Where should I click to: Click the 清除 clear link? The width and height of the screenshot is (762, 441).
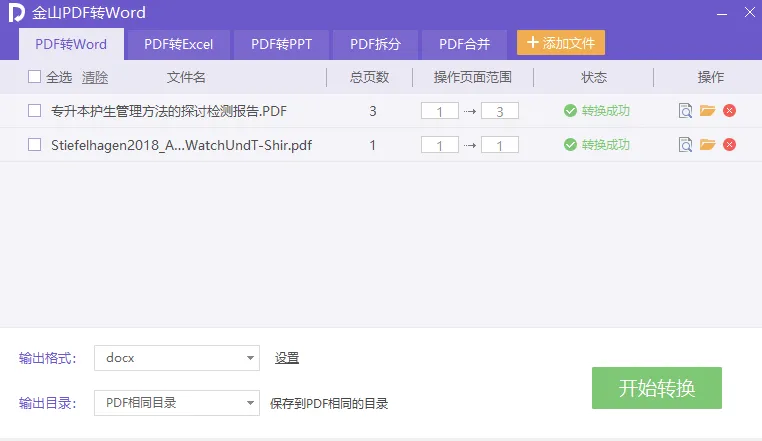click(x=95, y=77)
